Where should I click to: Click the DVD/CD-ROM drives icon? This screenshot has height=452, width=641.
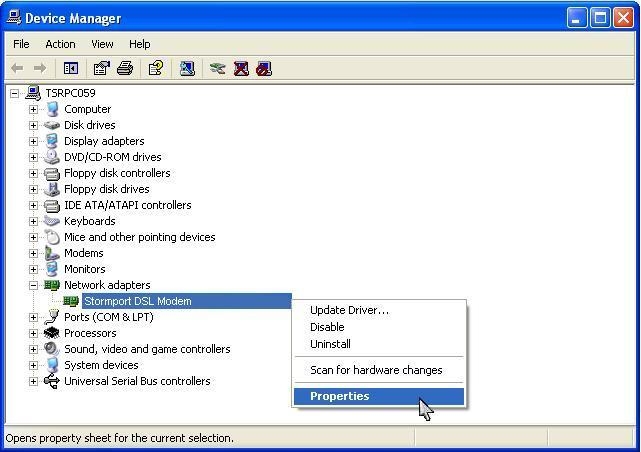pos(52,157)
